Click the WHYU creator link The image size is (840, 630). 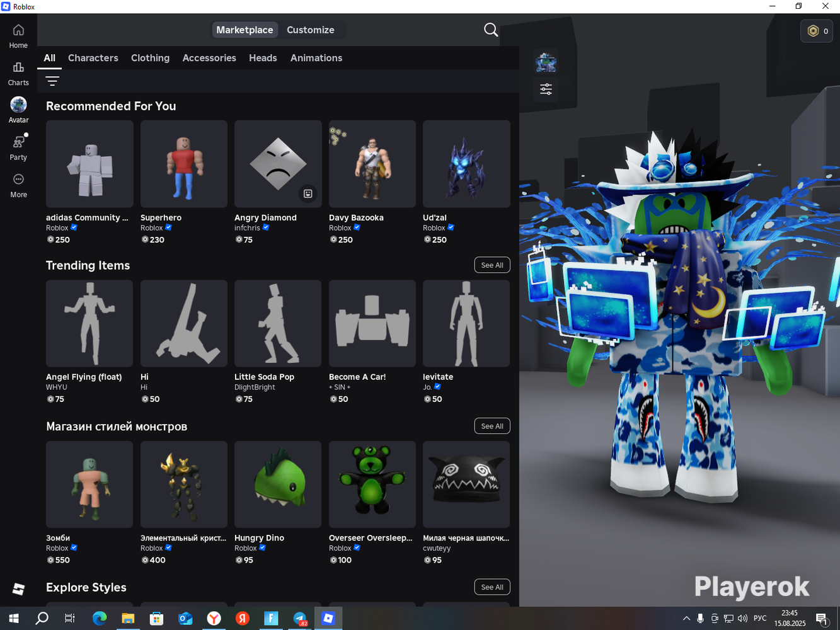click(56, 387)
